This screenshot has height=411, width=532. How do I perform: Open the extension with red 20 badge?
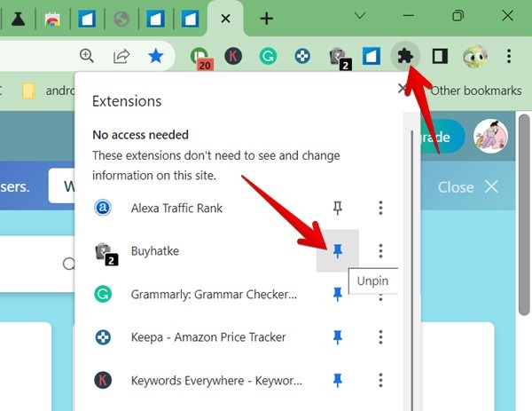(x=201, y=58)
